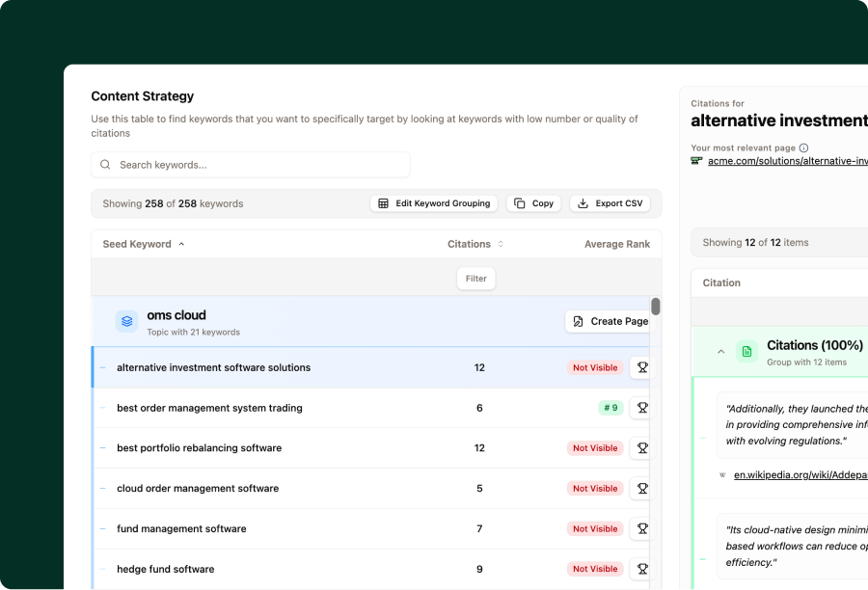Click the trophy icon for best portfolio rebalancing software
This screenshot has width=868, height=590.
point(642,447)
